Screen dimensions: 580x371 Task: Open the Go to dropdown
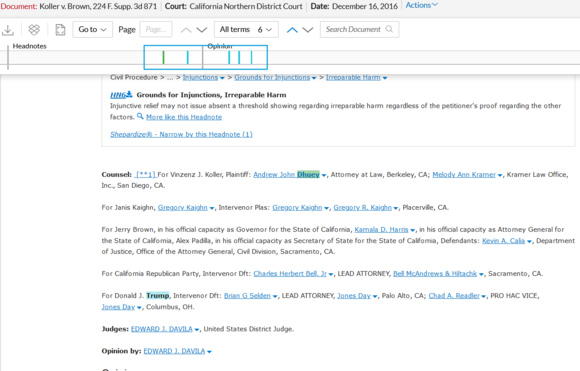(92, 29)
